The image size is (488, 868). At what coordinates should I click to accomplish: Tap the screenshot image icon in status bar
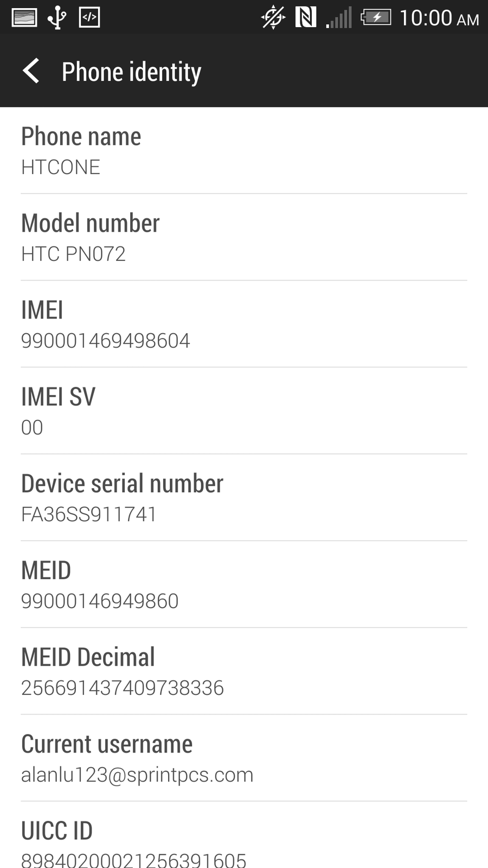[x=24, y=17]
